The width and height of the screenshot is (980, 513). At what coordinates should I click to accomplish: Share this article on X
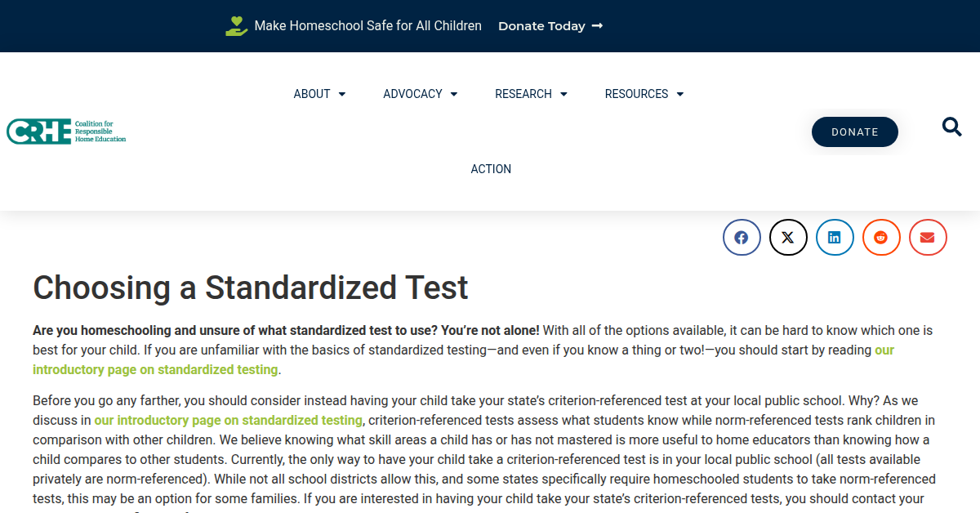(788, 238)
